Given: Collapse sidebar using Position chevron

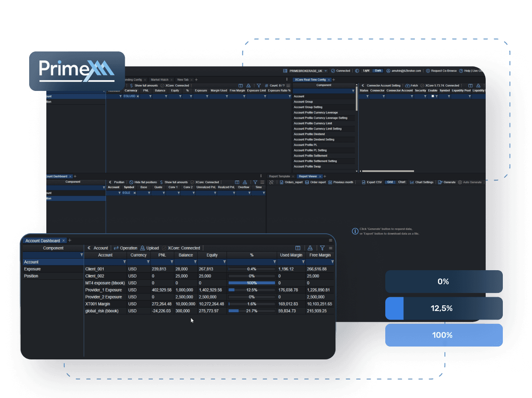Looking at the screenshot, I should pyautogui.click(x=110, y=182).
